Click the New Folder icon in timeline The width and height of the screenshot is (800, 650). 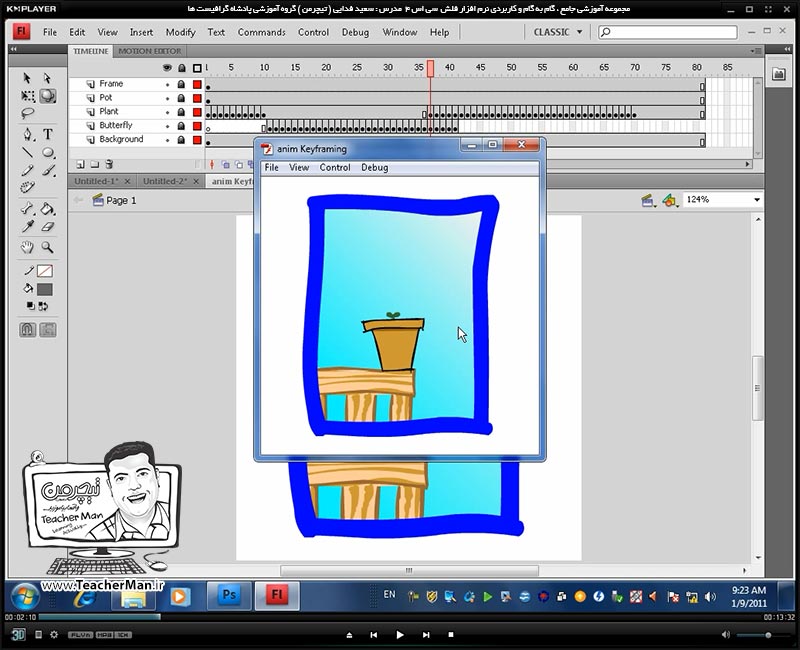95,164
